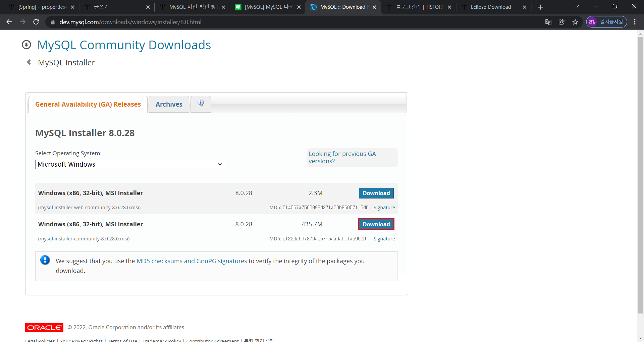Download the 2.3M web installer

coord(376,193)
